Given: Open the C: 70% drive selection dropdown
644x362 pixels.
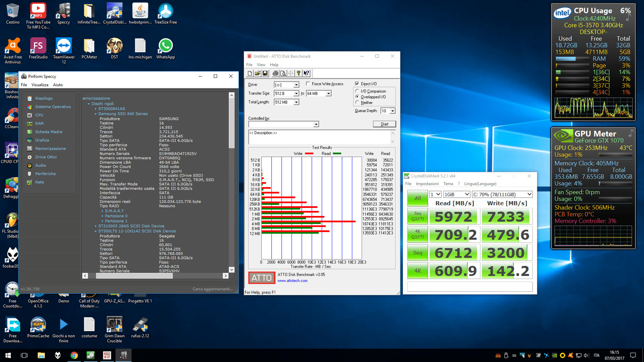Looking at the screenshot, I should [502, 194].
